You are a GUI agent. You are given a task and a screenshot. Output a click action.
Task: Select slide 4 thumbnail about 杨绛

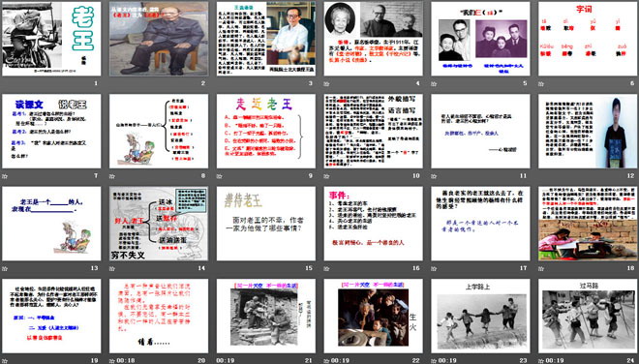374,39
